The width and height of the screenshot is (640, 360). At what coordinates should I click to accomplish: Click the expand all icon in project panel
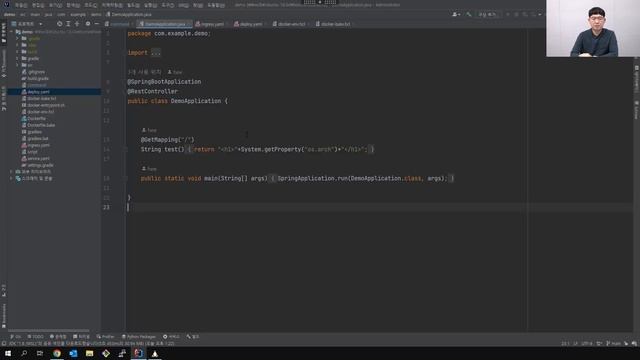(x=68, y=24)
